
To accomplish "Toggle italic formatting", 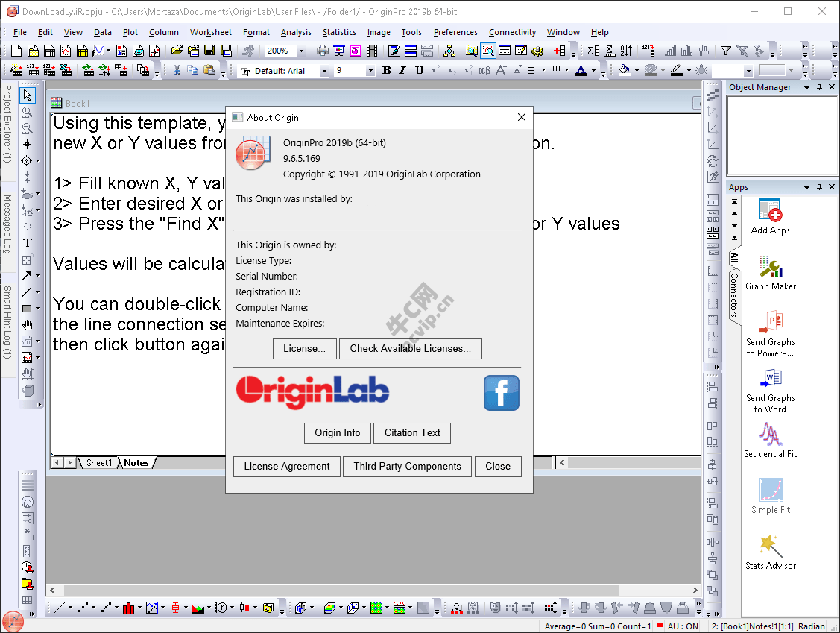I will tap(402, 70).
